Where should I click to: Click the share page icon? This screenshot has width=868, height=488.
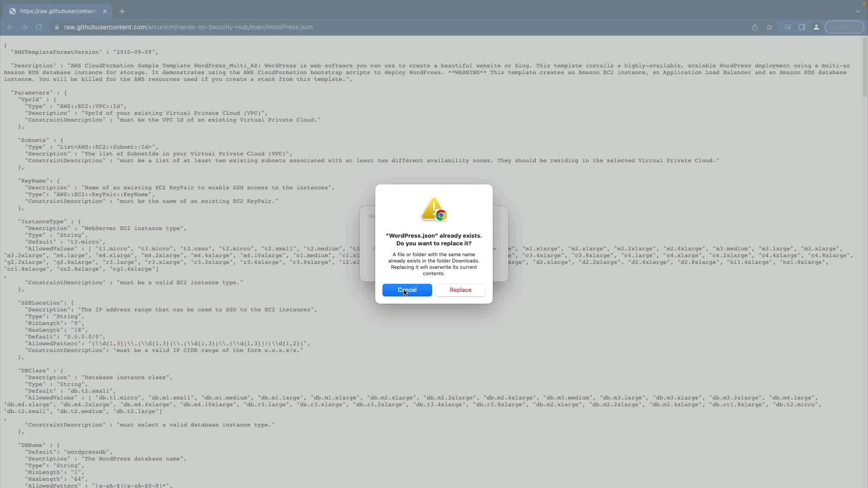pyautogui.click(x=755, y=27)
